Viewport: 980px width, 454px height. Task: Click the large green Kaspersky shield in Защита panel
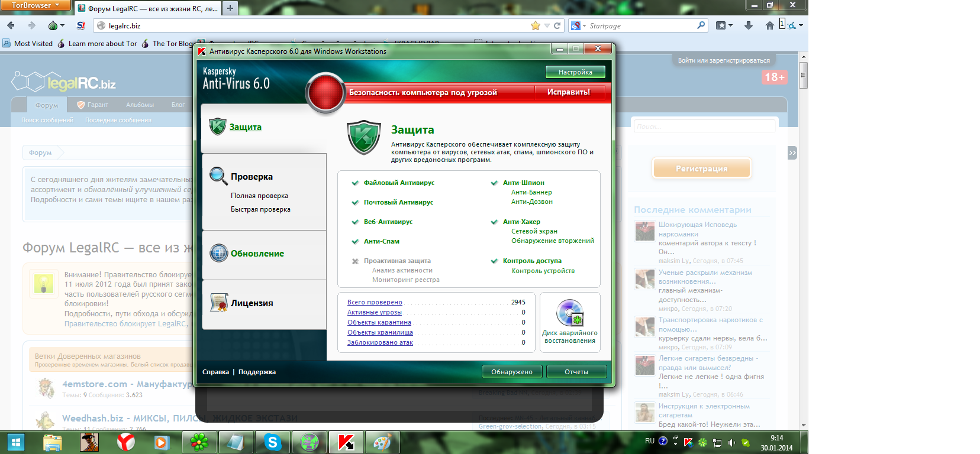click(x=363, y=138)
